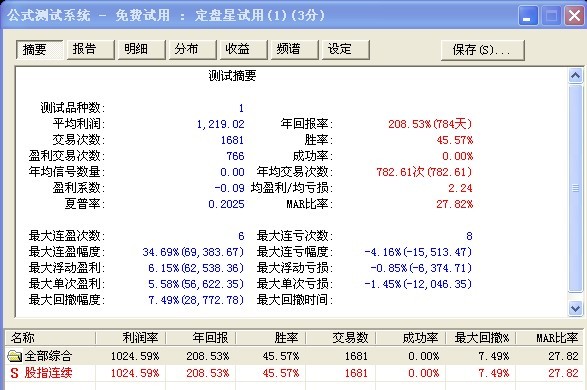Image resolution: width=587 pixels, height=390 pixels.
Task: Open the 明细 tab
Action: pos(142,50)
